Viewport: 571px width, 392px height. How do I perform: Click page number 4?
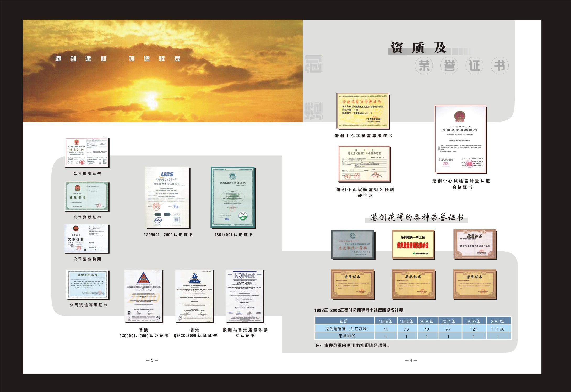411,360
